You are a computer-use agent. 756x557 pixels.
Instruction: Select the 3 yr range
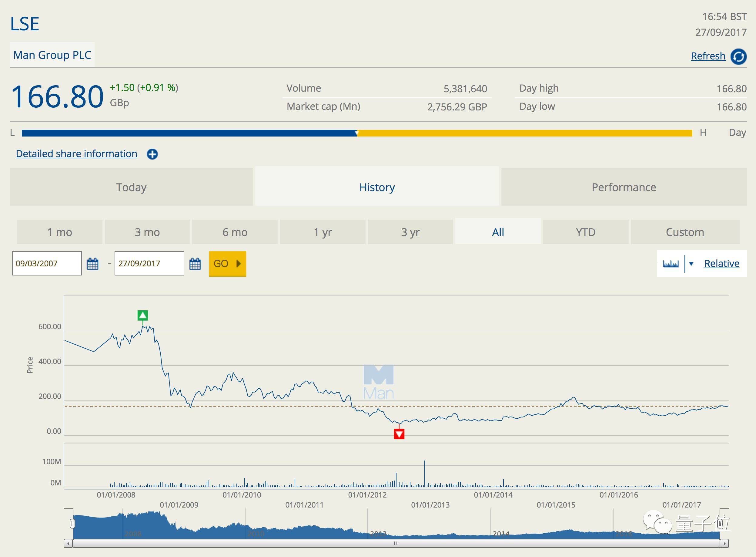pyautogui.click(x=410, y=232)
